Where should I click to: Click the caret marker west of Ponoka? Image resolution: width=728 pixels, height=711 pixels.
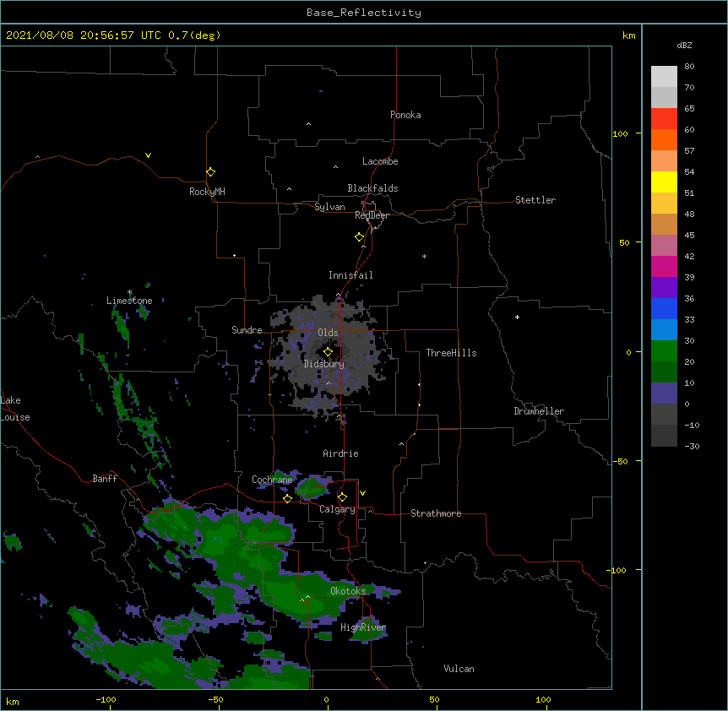(x=309, y=124)
